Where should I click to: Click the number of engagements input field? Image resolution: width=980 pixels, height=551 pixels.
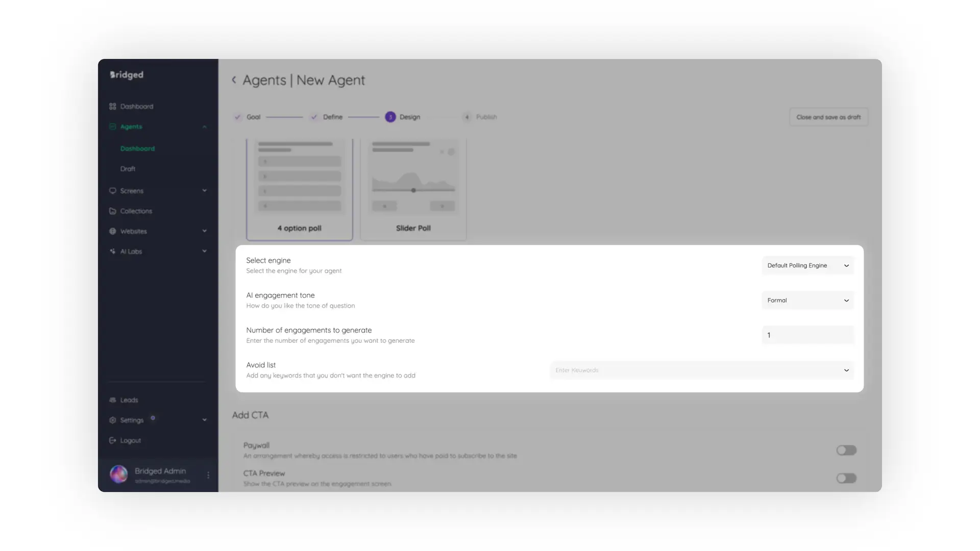(x=807, y=335)
